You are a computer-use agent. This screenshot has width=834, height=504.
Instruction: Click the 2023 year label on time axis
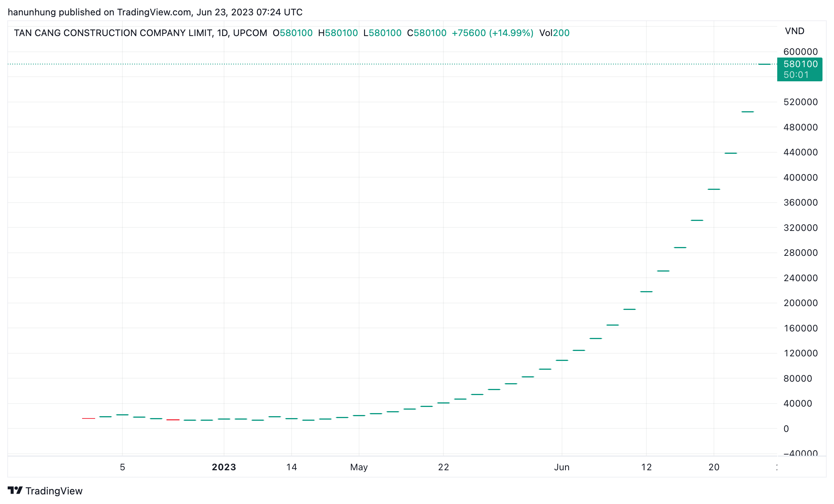(x=224, y=467)
